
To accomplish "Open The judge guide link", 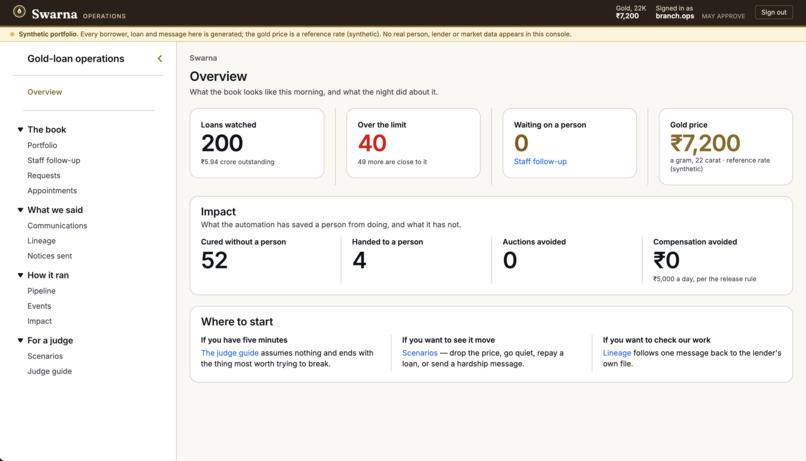I will pos(230,353).
